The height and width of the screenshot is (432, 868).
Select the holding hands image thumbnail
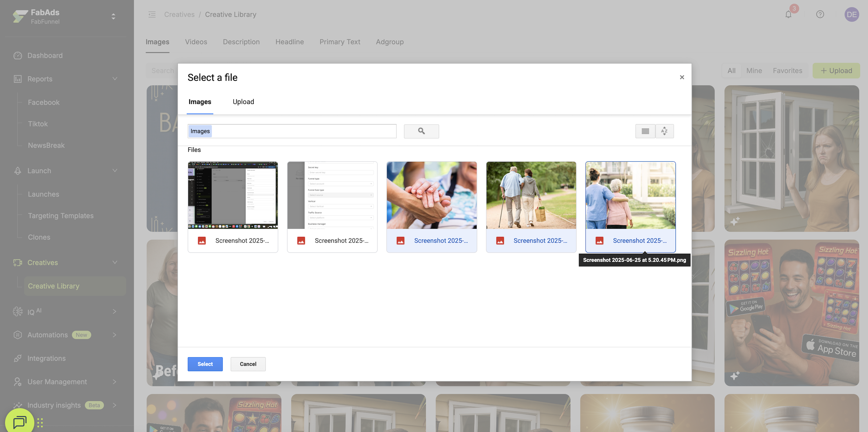[431, 195]
